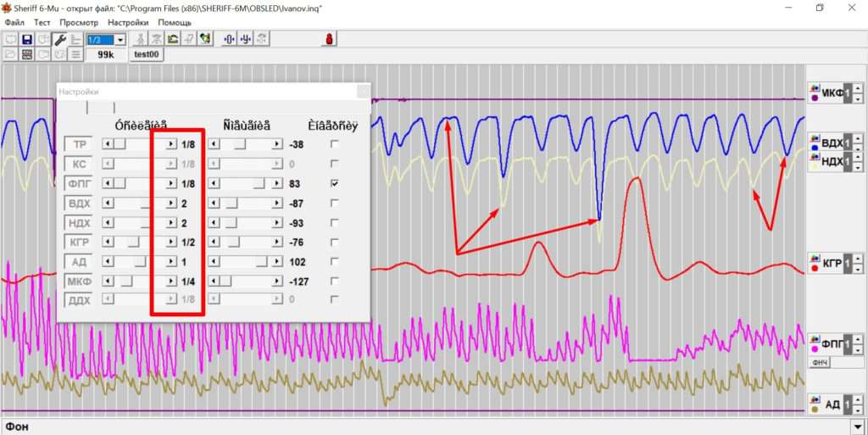Click the horizontal zero-centering icon

pyautogui.click(x=229, y=40)
